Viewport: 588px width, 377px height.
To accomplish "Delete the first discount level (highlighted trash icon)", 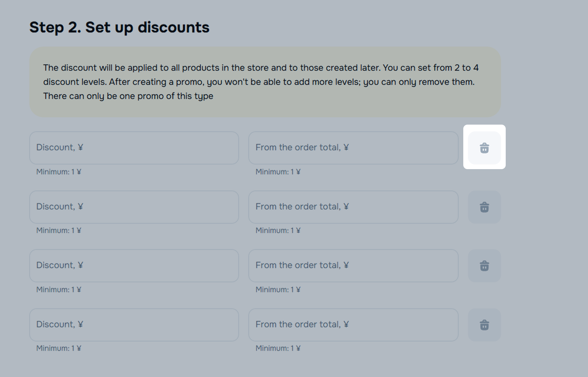I will pyautogui.click(x=484, y=148).
